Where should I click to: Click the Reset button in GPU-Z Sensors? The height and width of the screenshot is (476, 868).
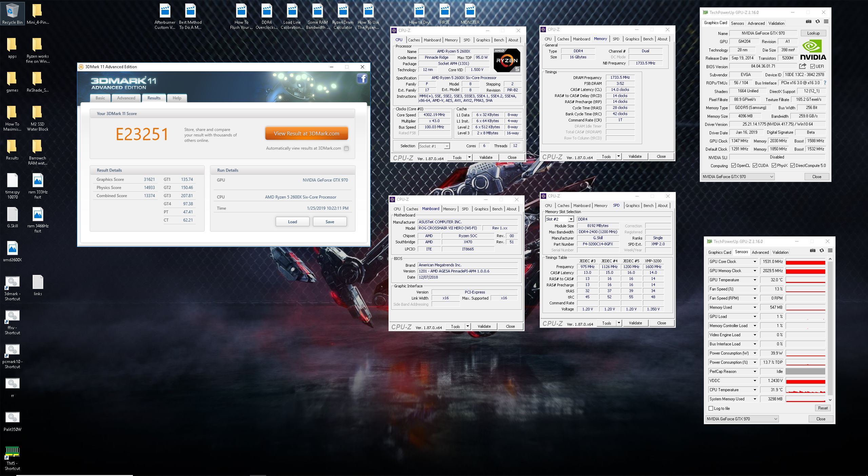click(823, 408)
